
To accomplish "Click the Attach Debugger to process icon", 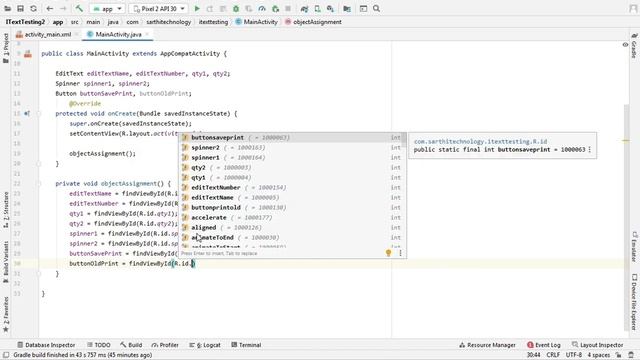I will (x=276, y=9).
